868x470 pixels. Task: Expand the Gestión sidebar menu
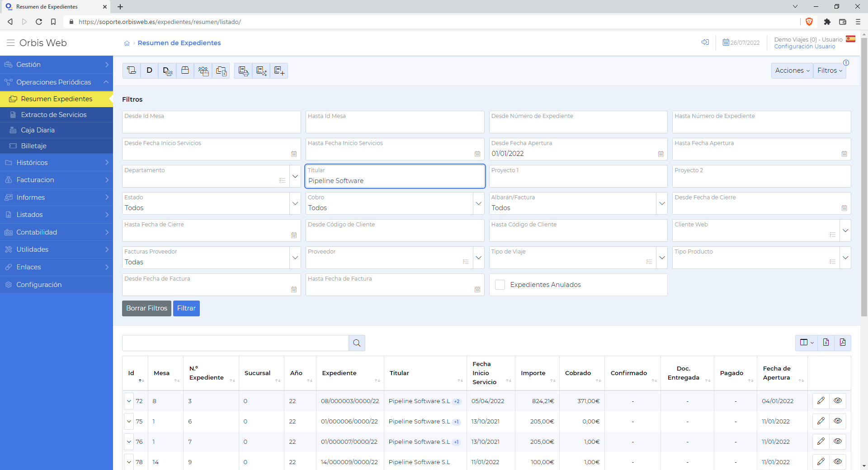57,65
